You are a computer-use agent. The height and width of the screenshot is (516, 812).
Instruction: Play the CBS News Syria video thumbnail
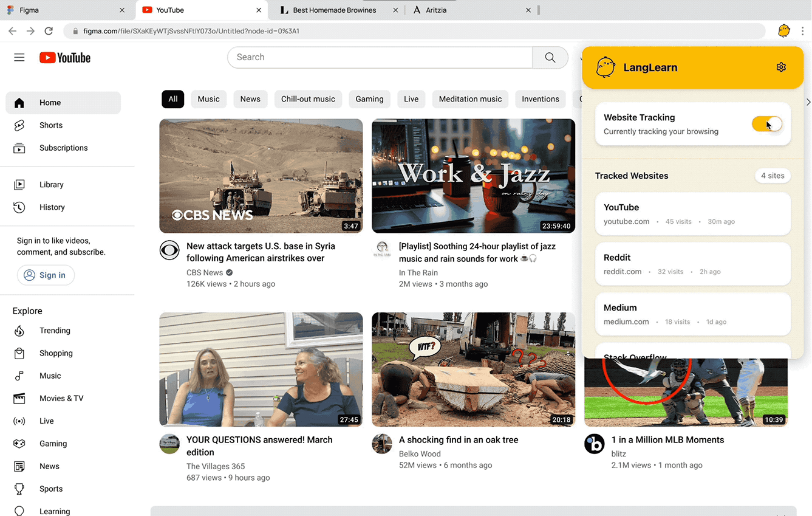(261, 176)
